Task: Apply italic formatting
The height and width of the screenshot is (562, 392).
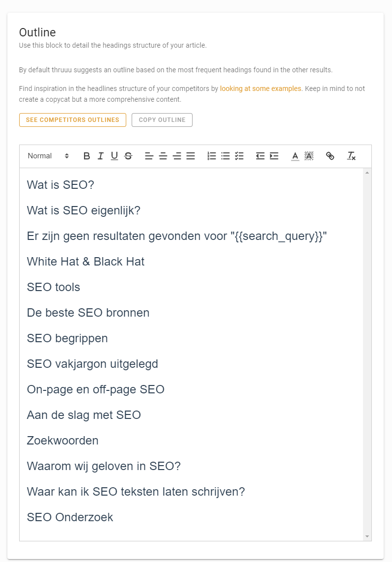Action: (101, 156)
